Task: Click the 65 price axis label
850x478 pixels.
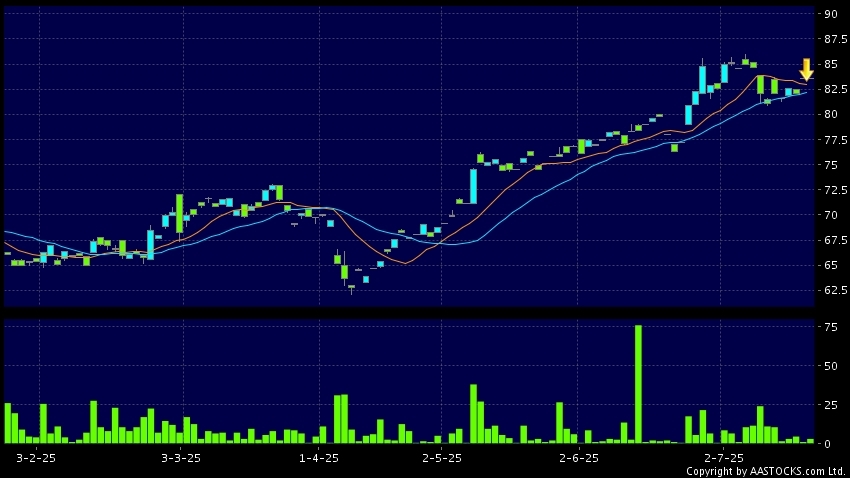Action: tap(830, 265)
